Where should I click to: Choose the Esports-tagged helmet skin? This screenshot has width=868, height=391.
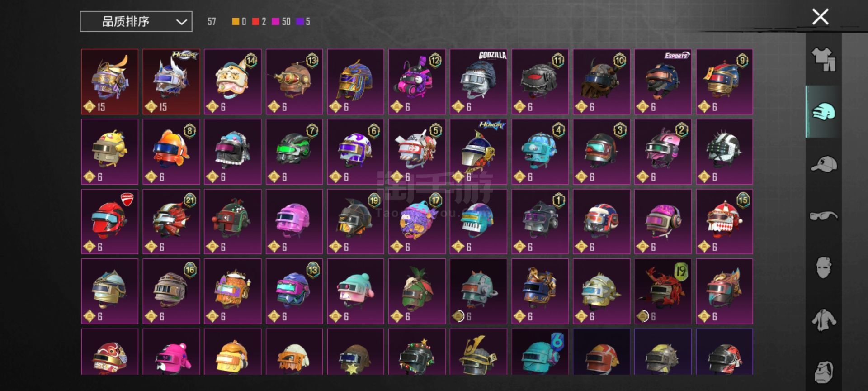[x=663, y=81]
